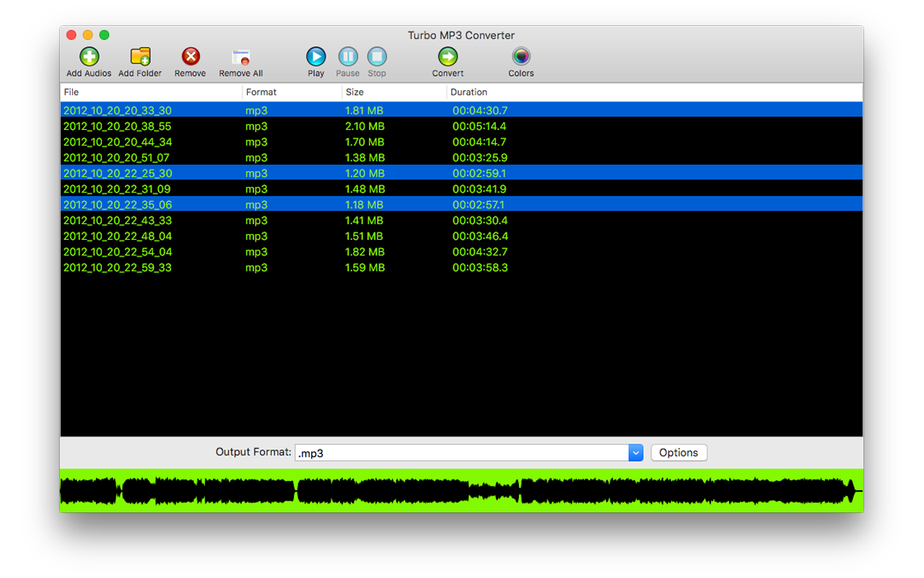Click the duration 00:02:59.1
924x578 pixels.
480,173
